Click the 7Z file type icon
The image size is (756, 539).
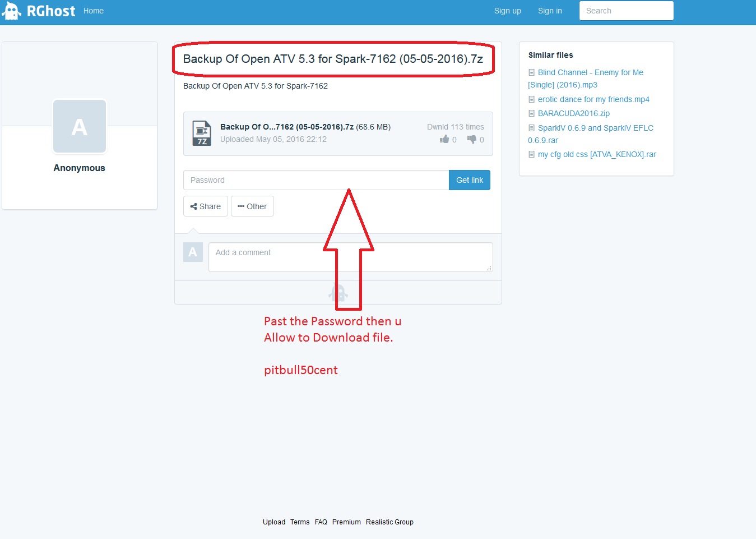click(x=202, y=133)
